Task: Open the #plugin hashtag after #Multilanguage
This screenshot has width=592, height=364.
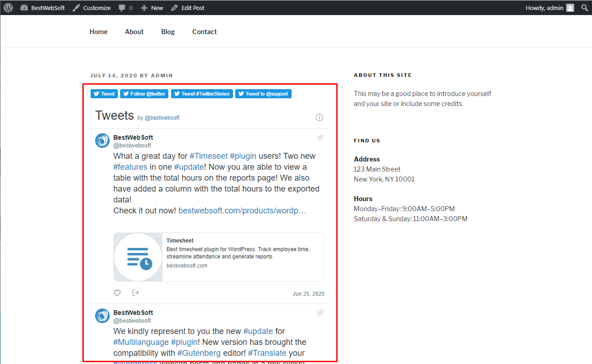Action: 184,342
